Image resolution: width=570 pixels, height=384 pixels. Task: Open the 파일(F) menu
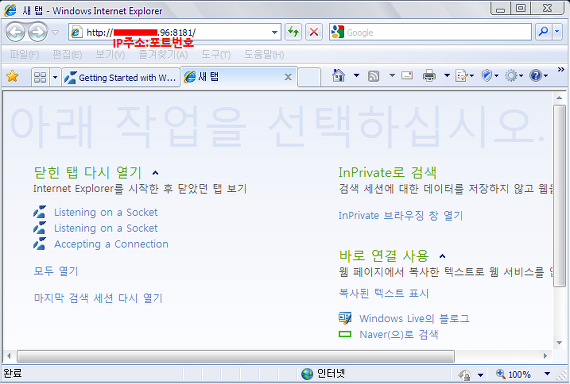click(24, 55)
